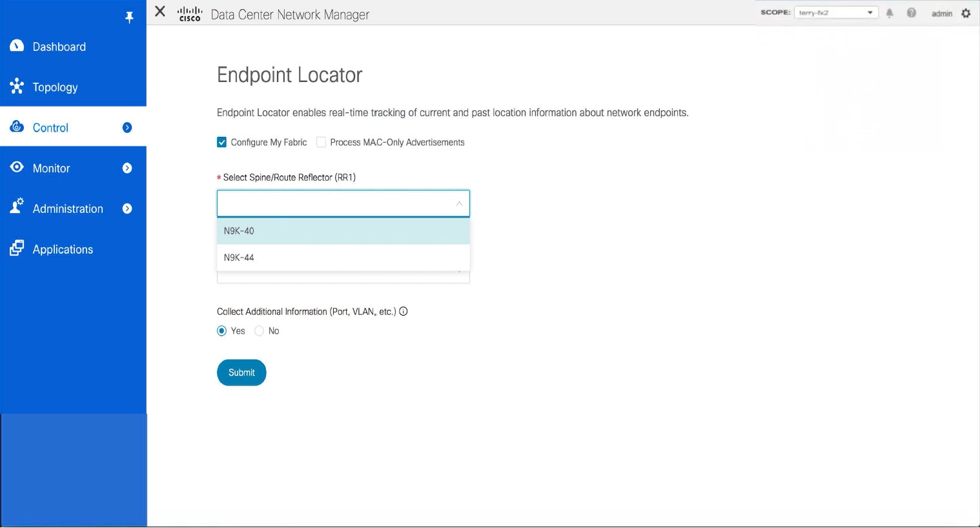980x528 pixels.
Task: Click the Administration user-gear icon
Action: point(17,207)
